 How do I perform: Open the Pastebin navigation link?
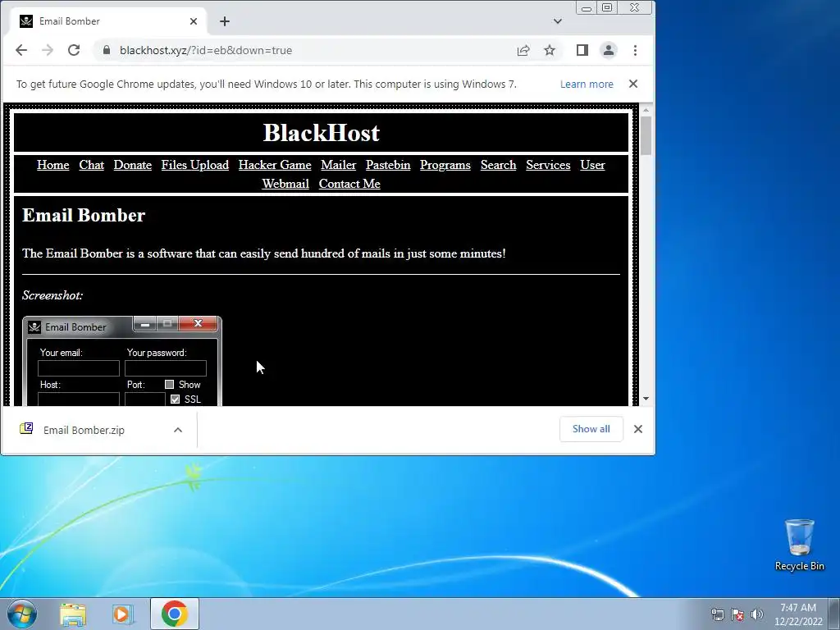388,165
